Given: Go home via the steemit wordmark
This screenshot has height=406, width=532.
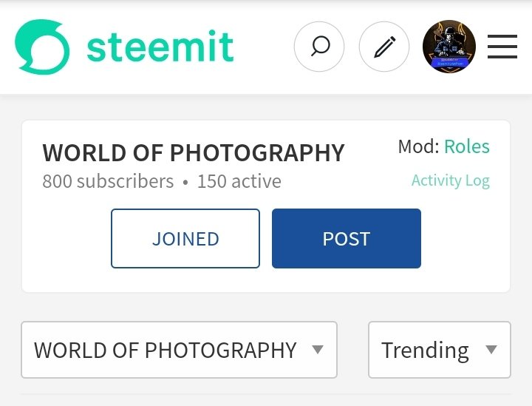Looking at the screenshot, I should pos(160,47).
